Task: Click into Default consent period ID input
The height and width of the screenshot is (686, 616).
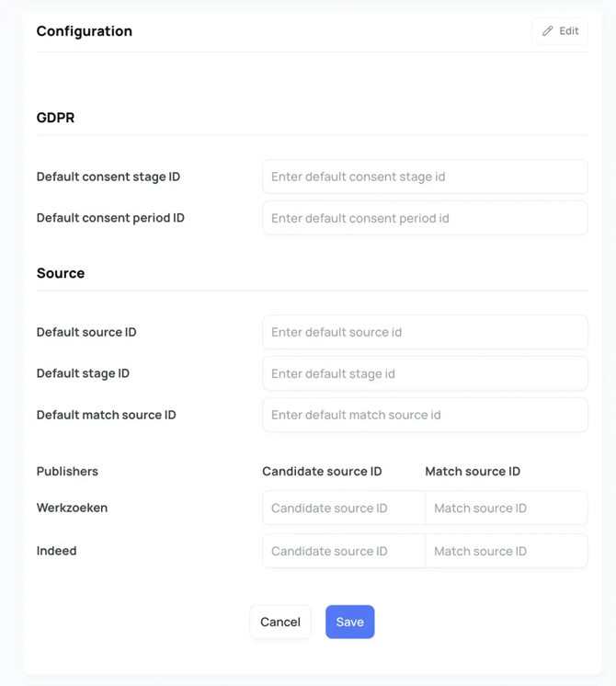Action: coord(425,218)
